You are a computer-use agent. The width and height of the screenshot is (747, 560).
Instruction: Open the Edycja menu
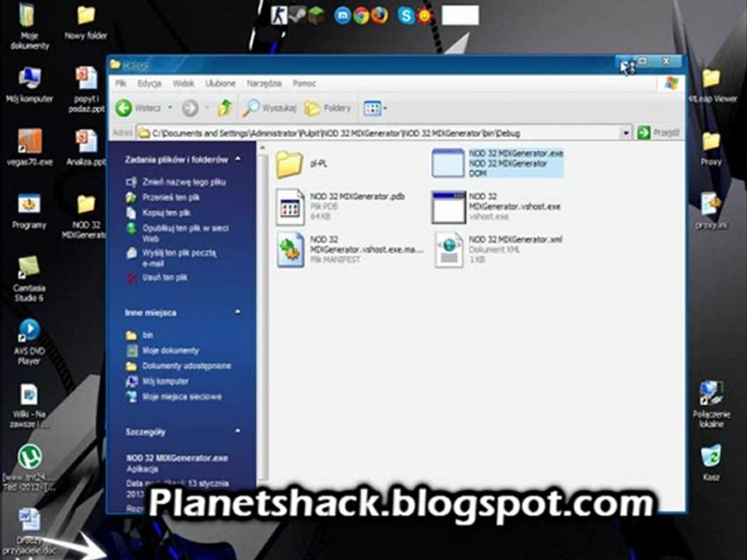coord(149,83)
